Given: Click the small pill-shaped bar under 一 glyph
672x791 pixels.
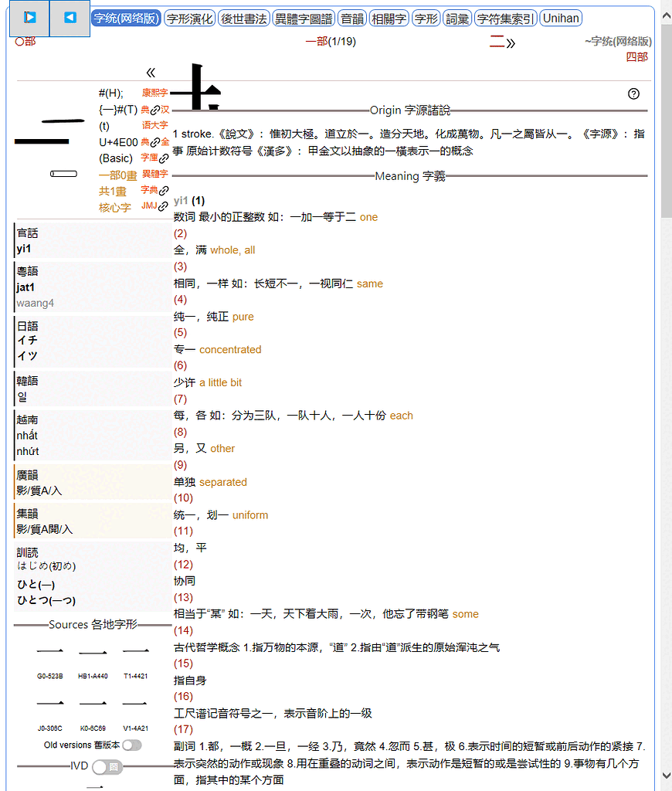Looking at the screenshot, I should [x=63, y=174].
